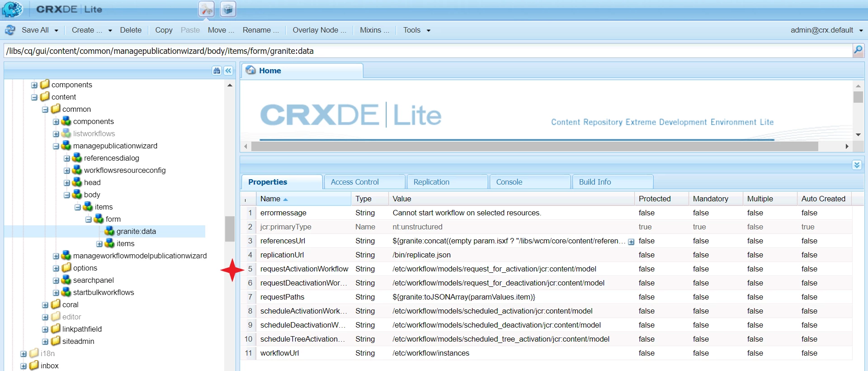Click the Save All disk icon
868x371 pixels.
point(10,30)
